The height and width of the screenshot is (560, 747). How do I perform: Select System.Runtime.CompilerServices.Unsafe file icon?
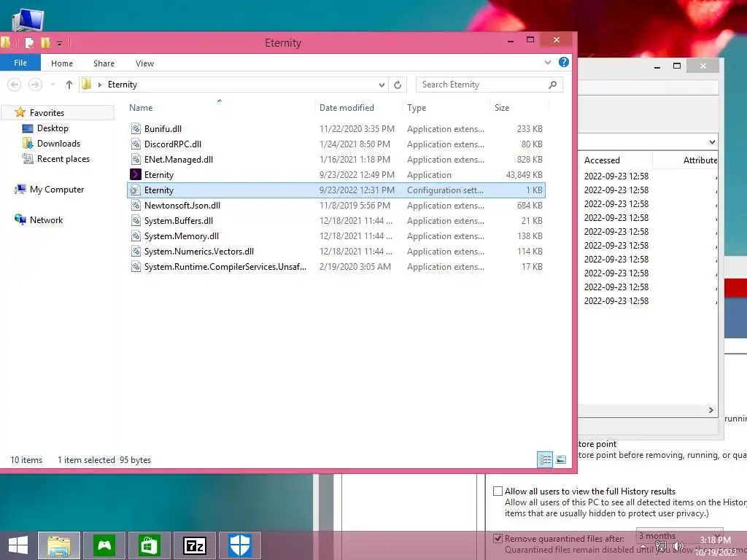click(136, 267)
